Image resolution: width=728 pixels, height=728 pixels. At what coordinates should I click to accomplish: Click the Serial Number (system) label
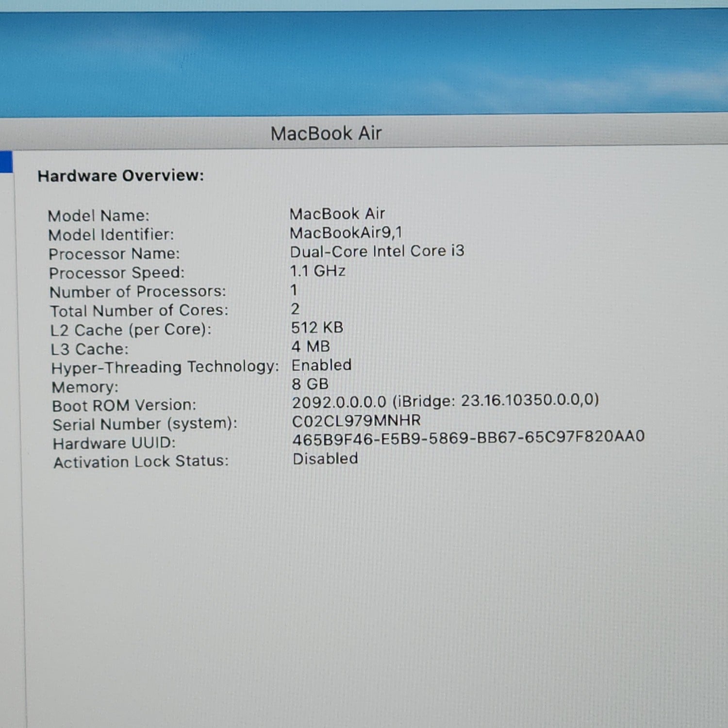tap(145, 424)
